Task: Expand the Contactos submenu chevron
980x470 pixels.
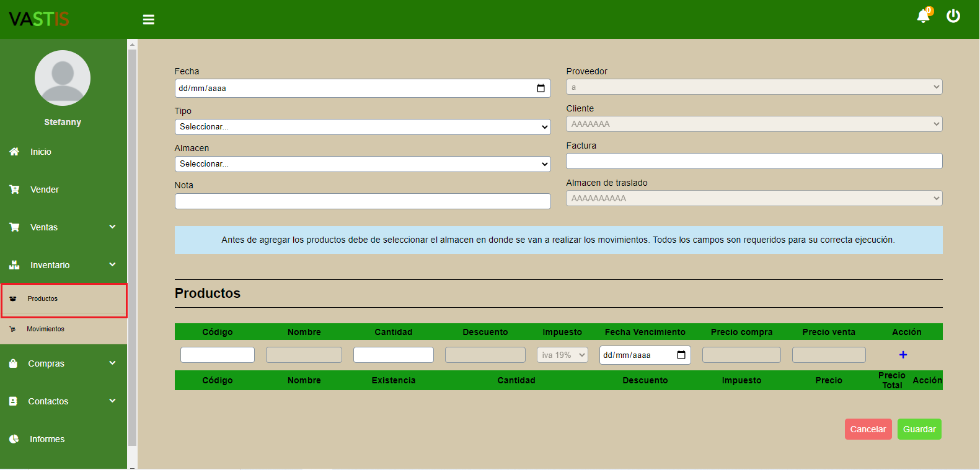Action: pyautogui.click(x=112, y=401)
